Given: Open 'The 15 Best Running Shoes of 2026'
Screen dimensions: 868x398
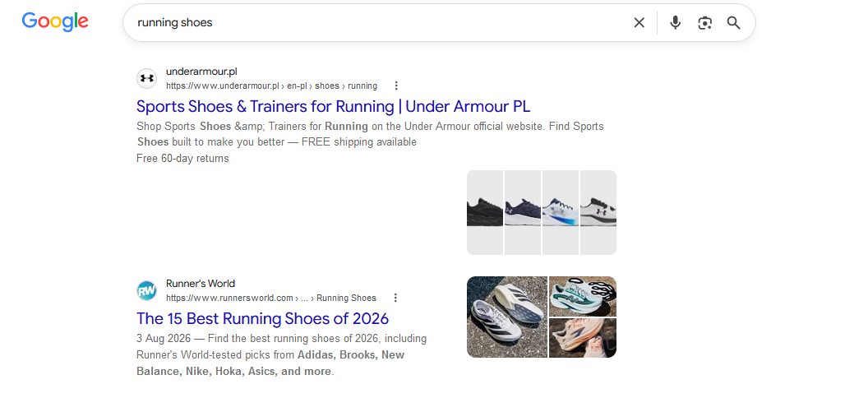Looking at the screenshot, I should 262,318.
